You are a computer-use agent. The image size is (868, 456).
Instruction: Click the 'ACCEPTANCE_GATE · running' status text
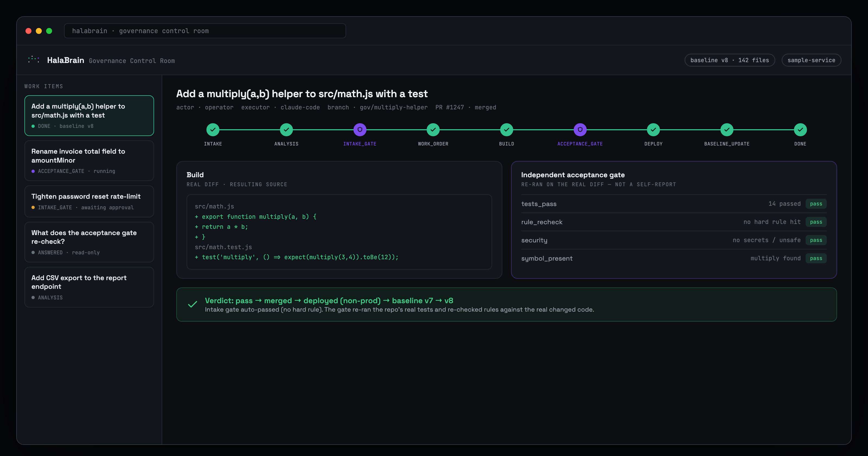(76, 171)
